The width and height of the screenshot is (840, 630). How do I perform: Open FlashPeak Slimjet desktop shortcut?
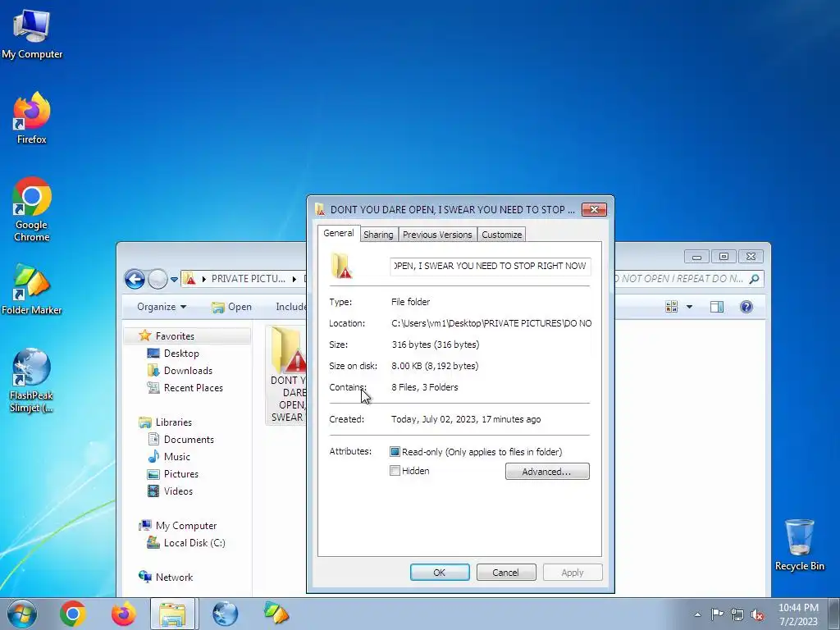click(x=32, y=381)
